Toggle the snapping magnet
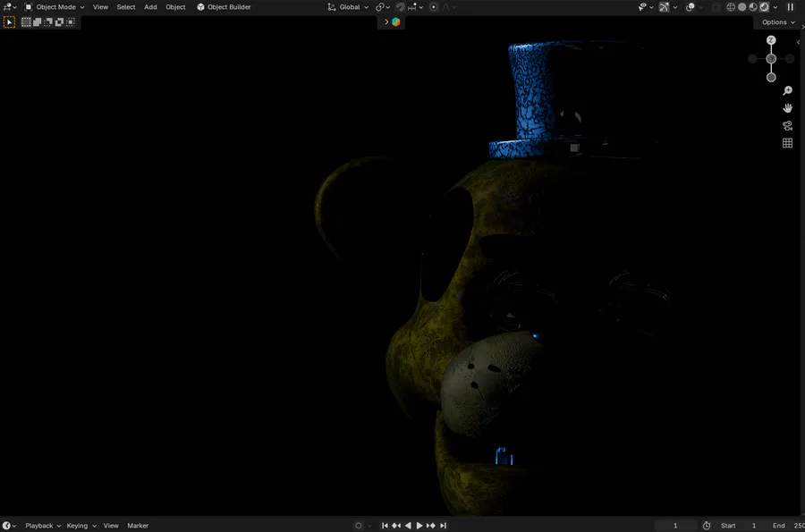Screen dimensions: 805x532 click(x=401, y=6)
